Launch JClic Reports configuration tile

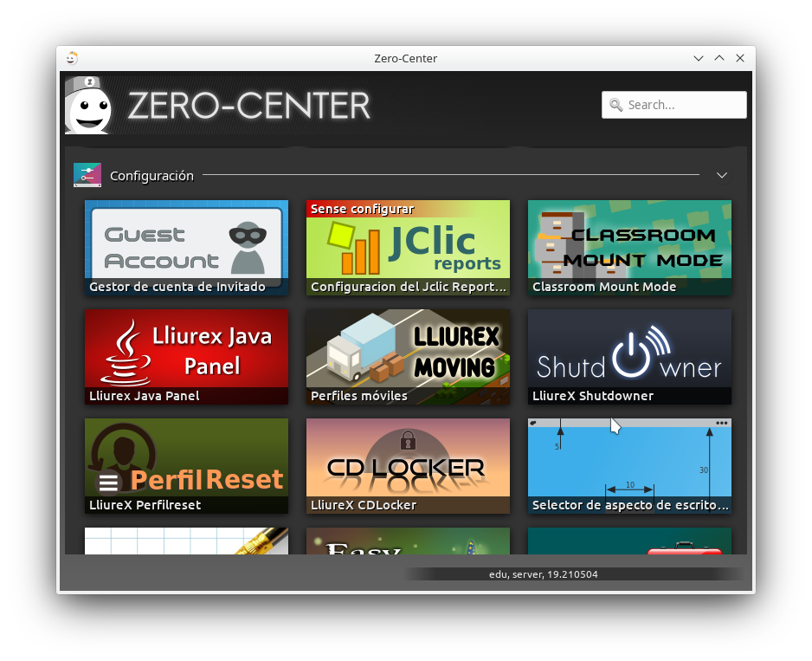(408, 247)
